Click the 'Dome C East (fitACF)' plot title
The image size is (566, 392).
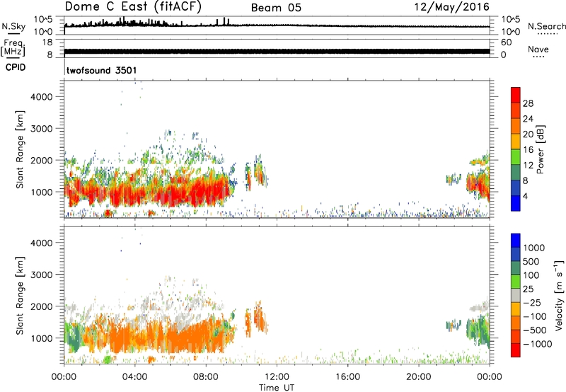(x=133, y=6)
